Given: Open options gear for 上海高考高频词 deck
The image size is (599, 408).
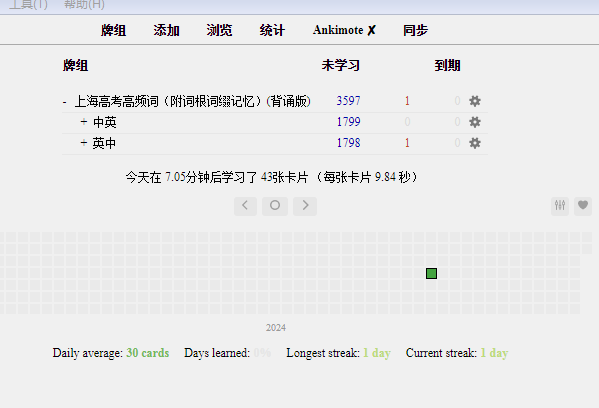Looking at the screenshot, I should coord(474,101).
